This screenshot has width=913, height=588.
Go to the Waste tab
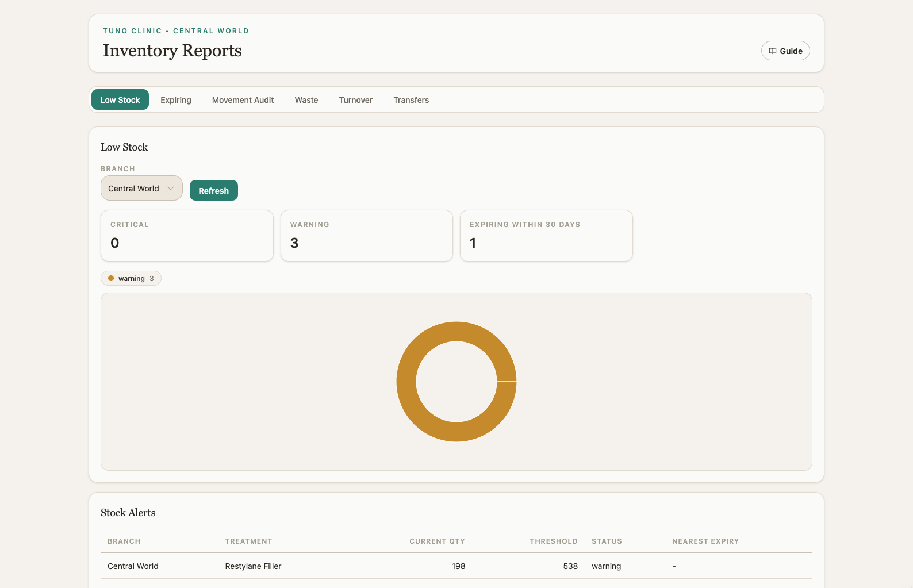coord(306,99)
